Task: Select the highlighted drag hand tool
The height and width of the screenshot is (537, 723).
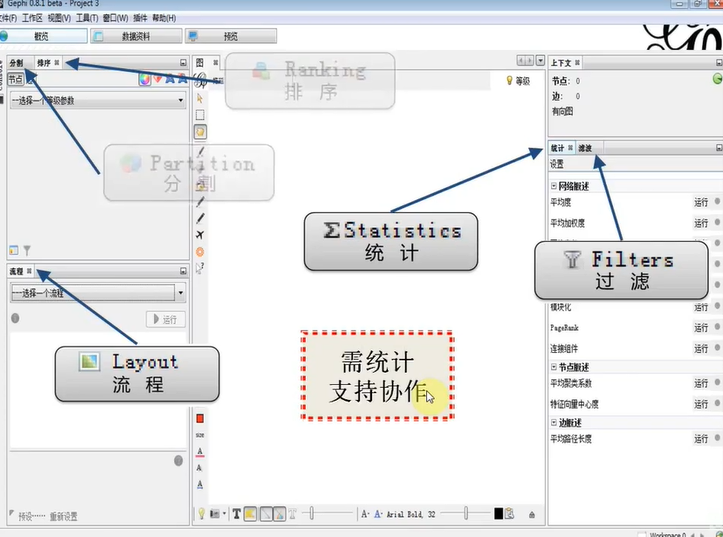Action: pyautogui.click(x=200, y=132)
